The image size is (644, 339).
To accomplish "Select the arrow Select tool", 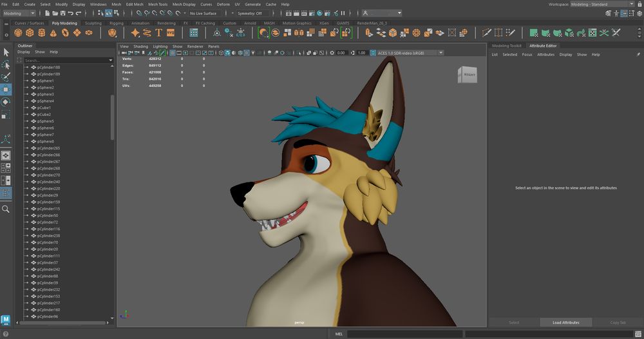I will pos(6,52).
